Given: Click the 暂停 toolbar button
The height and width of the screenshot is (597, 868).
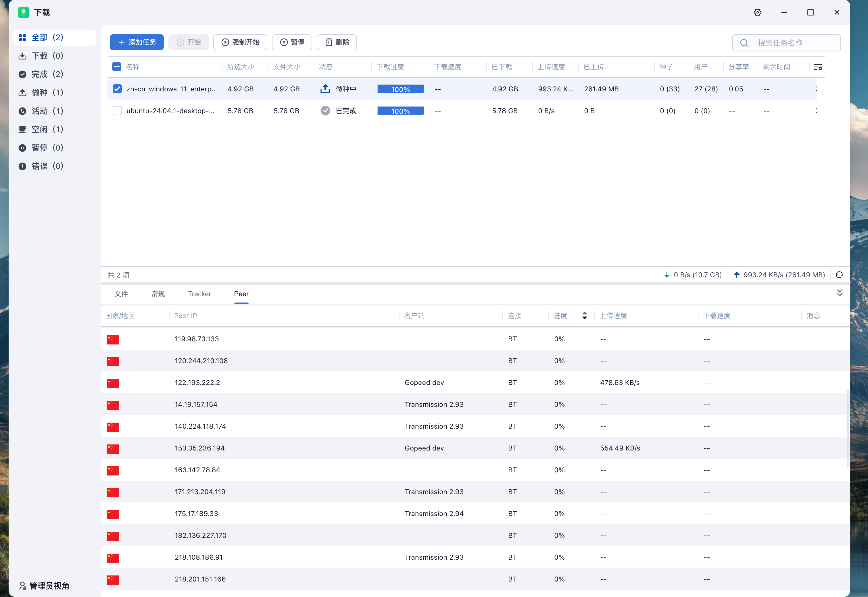Looking at the screenshot, I should pyautogui.click(x=292, y=42).
